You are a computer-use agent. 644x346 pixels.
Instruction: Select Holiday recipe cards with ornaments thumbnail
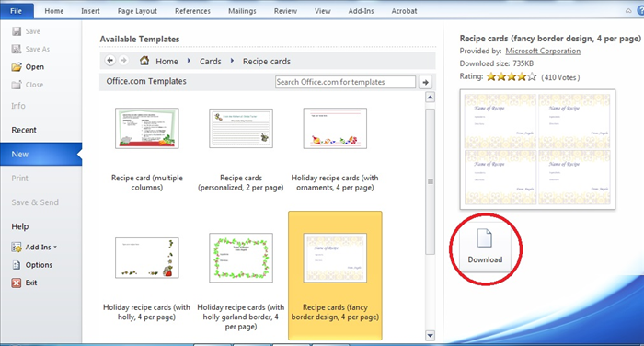(x=335, y=128)
